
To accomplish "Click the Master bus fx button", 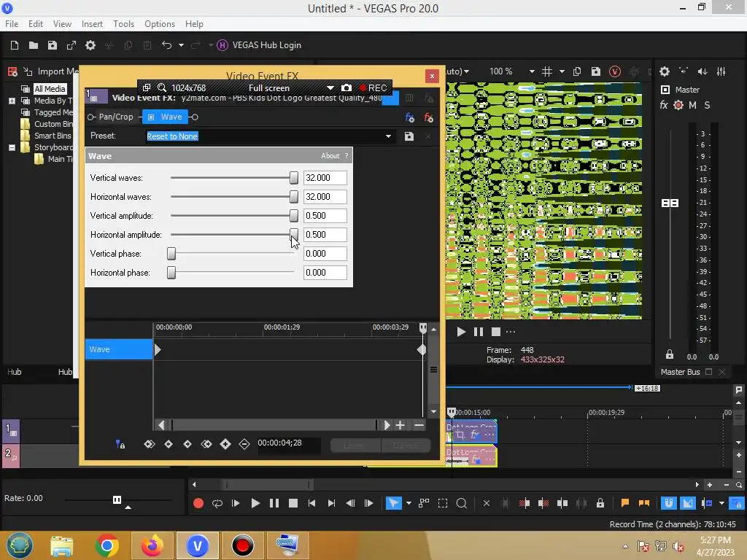I will 664,105.
